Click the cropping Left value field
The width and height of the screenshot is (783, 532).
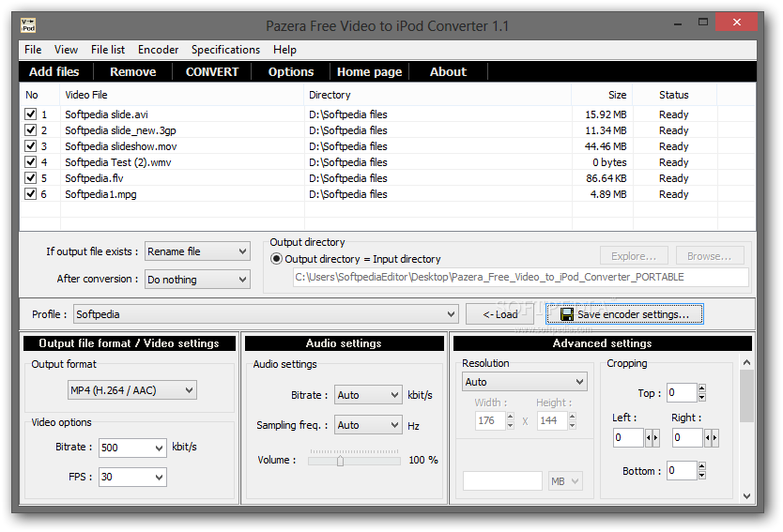(x=629, y=437)
